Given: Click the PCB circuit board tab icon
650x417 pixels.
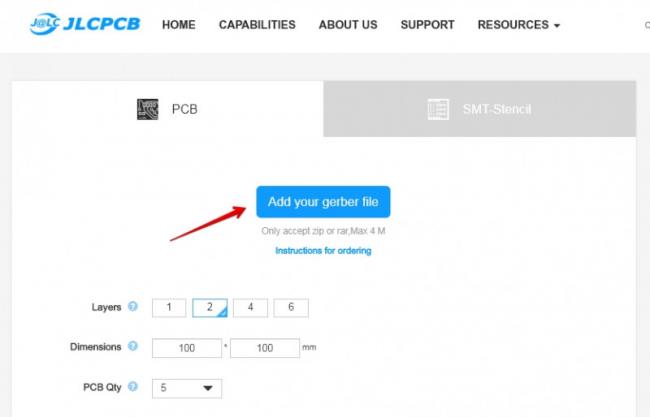Looking at the screenshot, I should pyautogui.click(x=147, y=109).
